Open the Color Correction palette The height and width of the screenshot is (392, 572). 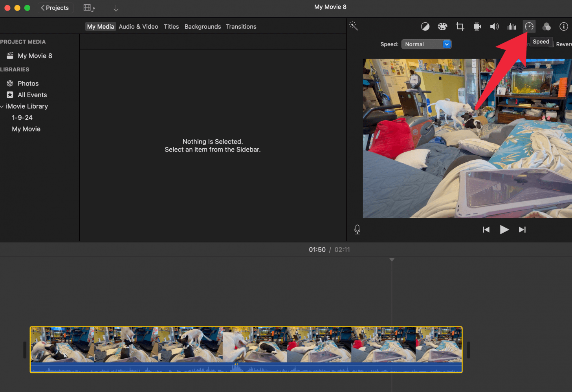(x=442, y=26)
